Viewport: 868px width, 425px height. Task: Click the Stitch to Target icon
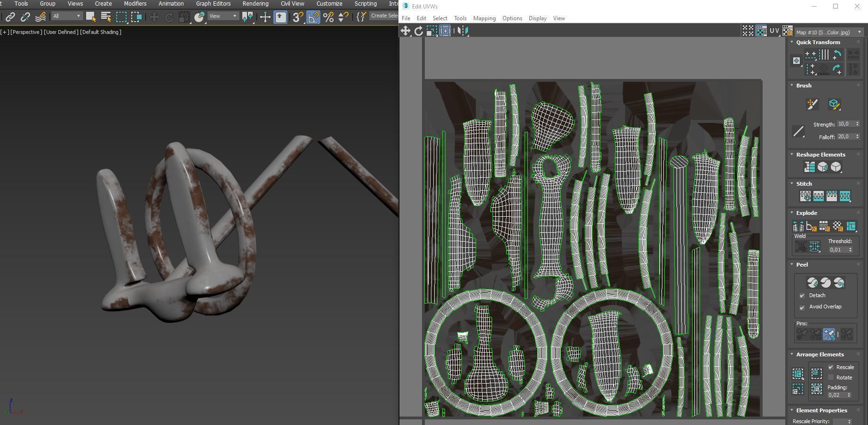[x=805, y=196]
